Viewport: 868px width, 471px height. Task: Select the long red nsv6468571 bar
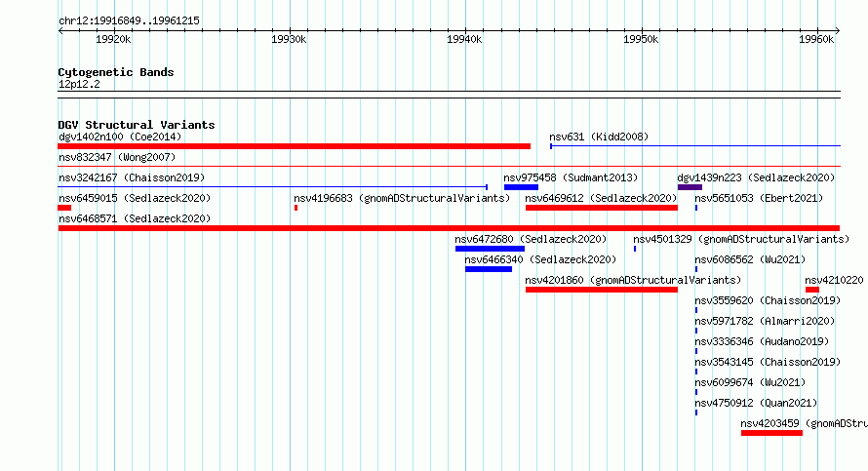[449, 228]
